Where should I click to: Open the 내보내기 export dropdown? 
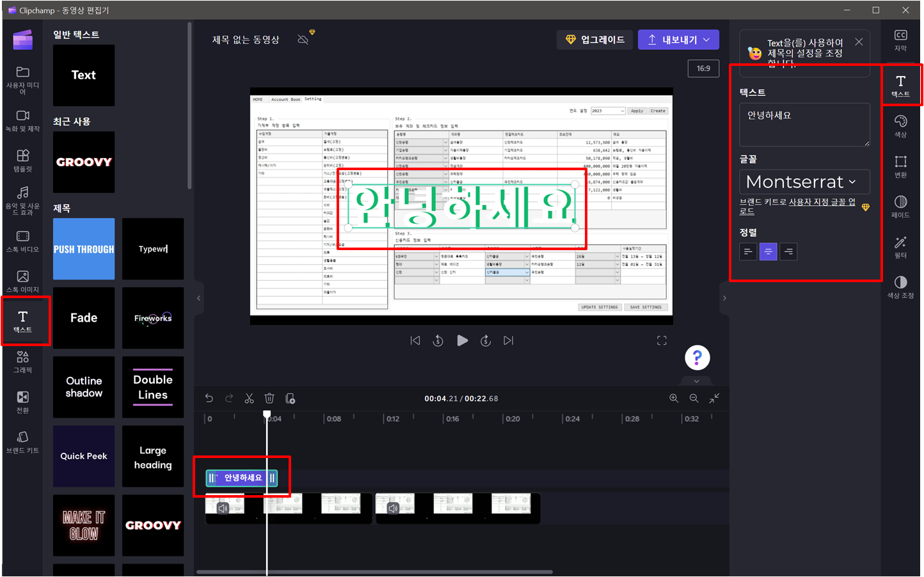(x=678, y=40)
